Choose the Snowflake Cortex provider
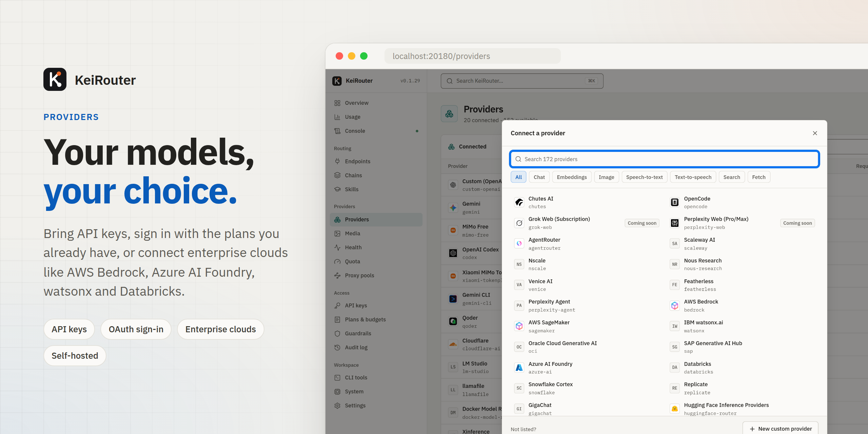Image resolution: width=868 pixels, height=434 pixels. tap(587, 388)
